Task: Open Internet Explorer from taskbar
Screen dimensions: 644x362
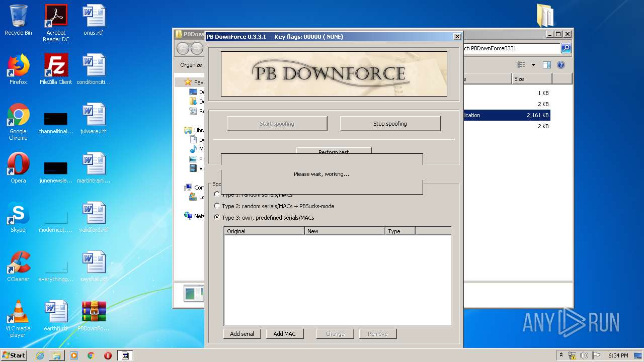Action: click(40, 355)
